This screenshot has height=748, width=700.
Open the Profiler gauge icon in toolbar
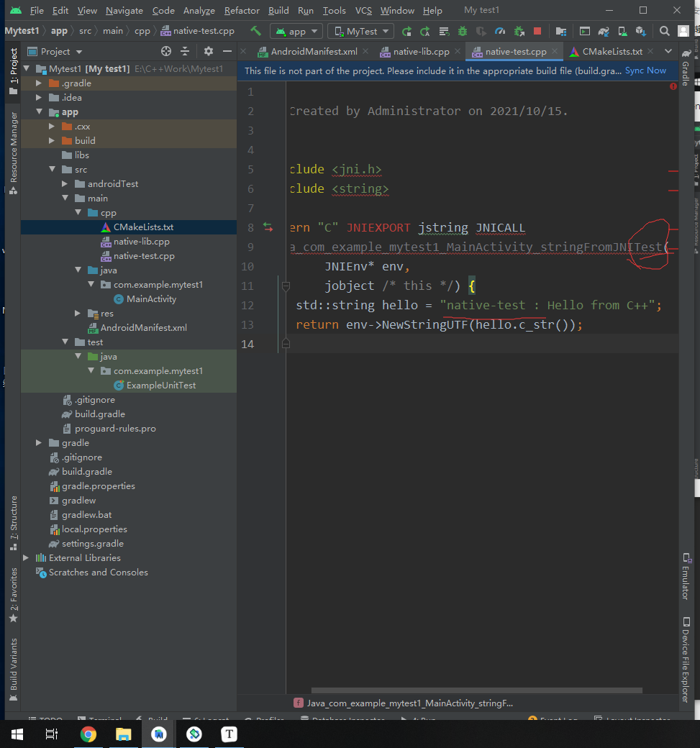click(x=499, y=32)
